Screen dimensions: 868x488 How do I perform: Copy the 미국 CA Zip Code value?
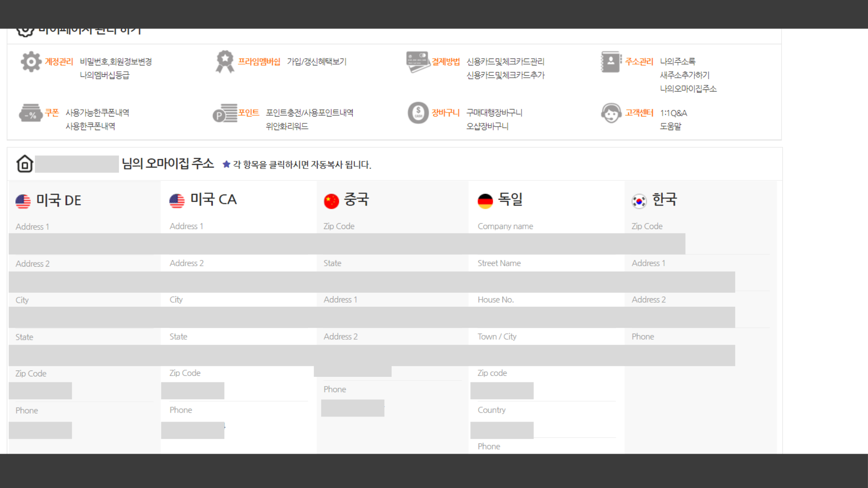point(193,390)
